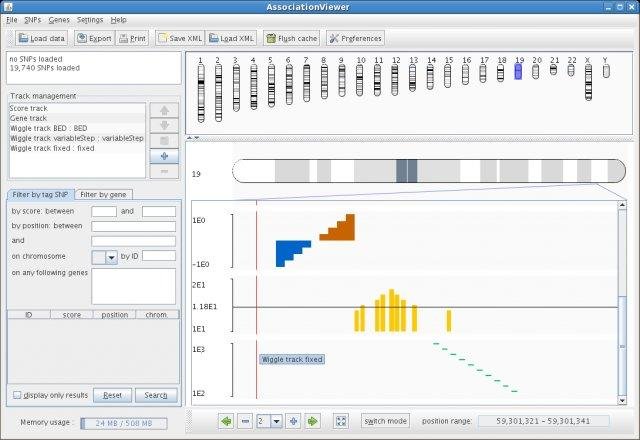Navigate left with green arrow icon
The image size is (640, 440).
227,421
